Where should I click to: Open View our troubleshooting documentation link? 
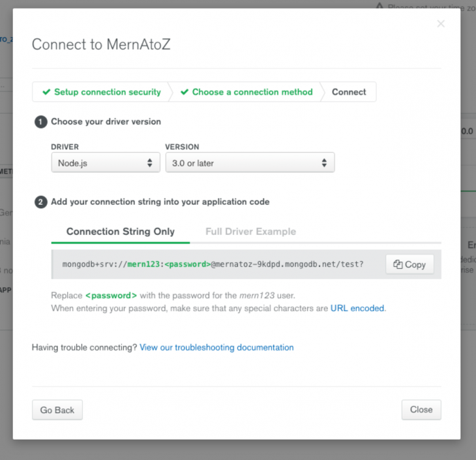click(x=216, y=347)
